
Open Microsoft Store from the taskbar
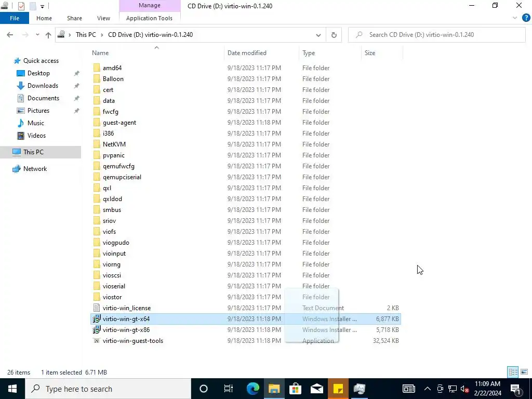[x=296, y=389]
